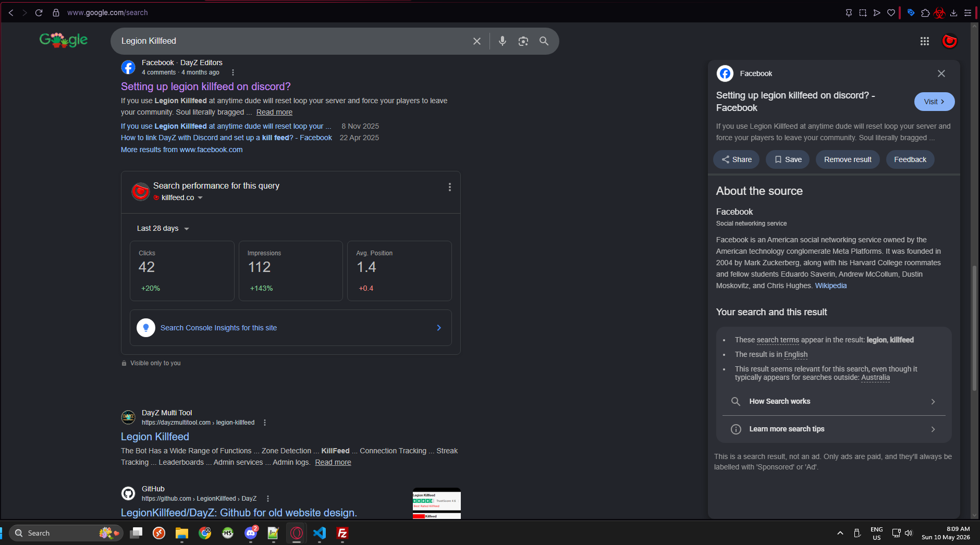Click the browser forward arrow
Viewport: 980px width, 545px height.
click(x=24, y=13)
